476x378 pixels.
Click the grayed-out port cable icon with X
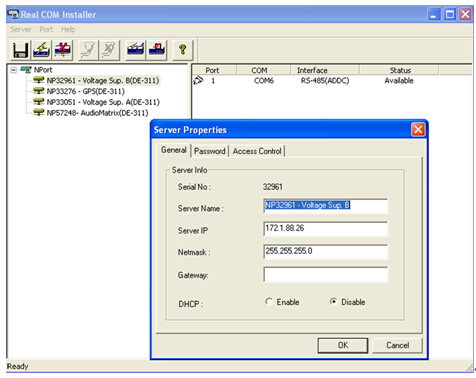109,50
